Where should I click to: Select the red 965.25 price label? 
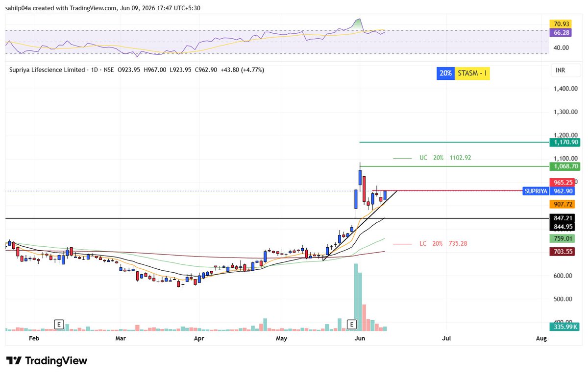562,182
